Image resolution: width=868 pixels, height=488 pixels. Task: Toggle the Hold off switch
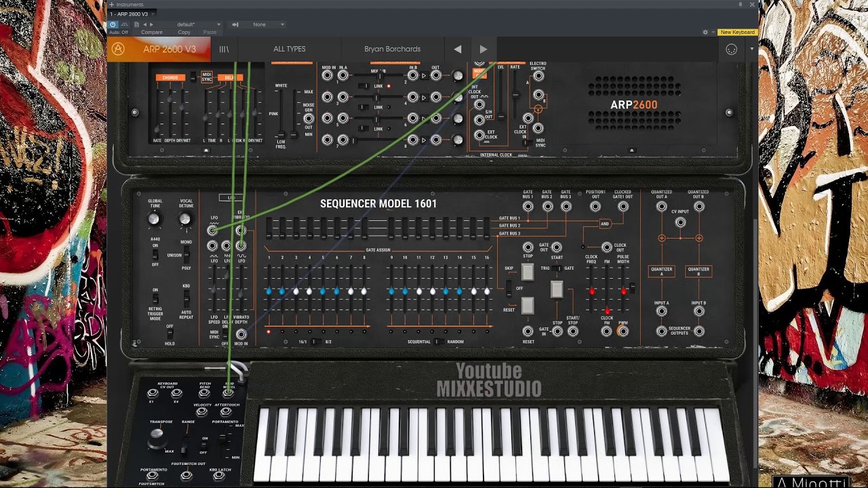pyautogui.click(x=170, y=333)
